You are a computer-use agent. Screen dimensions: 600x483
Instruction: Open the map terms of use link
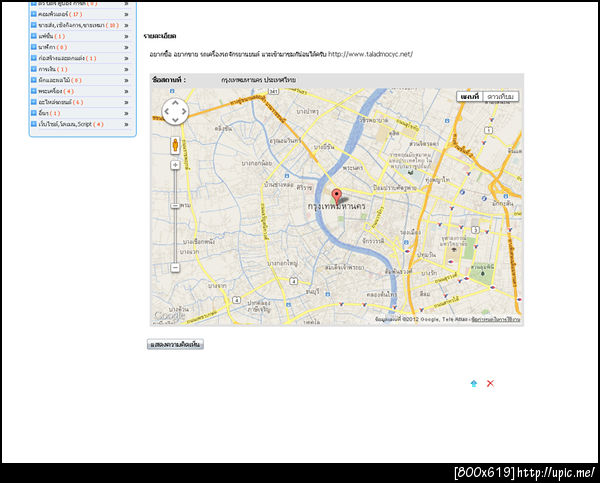tap(496, 319)
